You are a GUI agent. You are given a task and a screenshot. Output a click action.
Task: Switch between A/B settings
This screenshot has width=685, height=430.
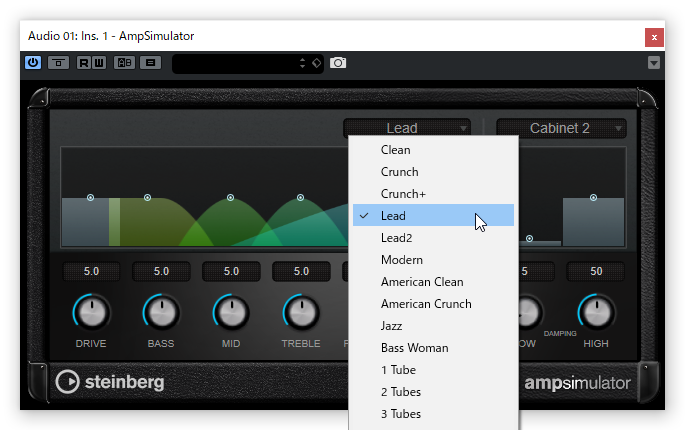coord(125,63)
